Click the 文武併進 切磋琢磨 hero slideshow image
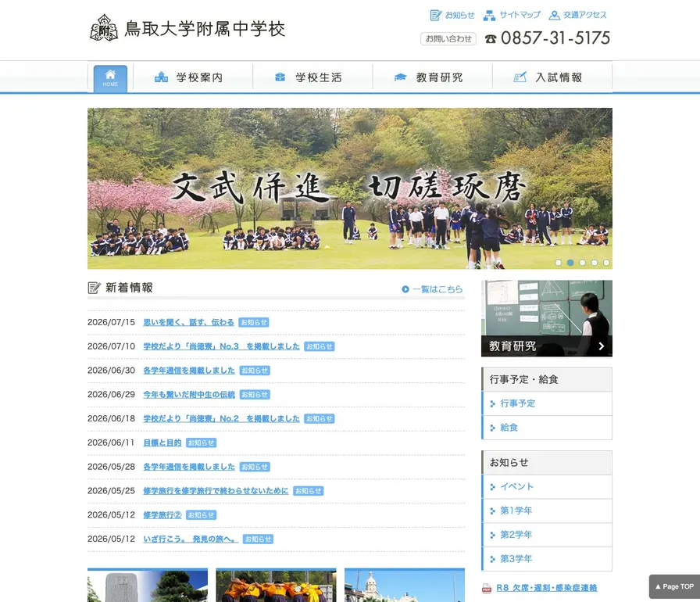The image size is (700, 602). [x=350, y=188]
